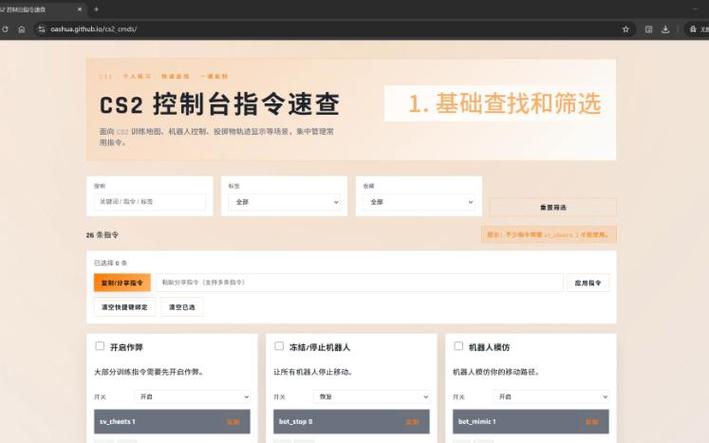Click the 清空快捷键绑定 button
Image resolution: width=709 pixels, height=443 pixels.
point(124,307)
